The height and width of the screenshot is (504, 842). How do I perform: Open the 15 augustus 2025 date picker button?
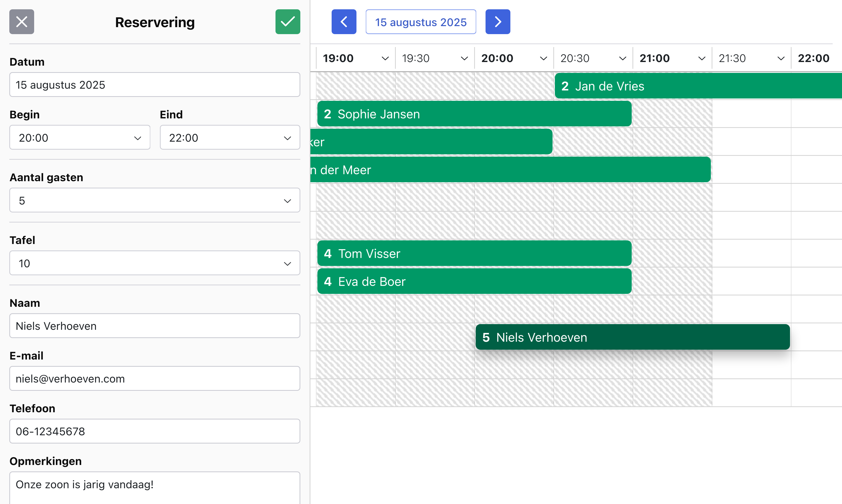(421, 22)
